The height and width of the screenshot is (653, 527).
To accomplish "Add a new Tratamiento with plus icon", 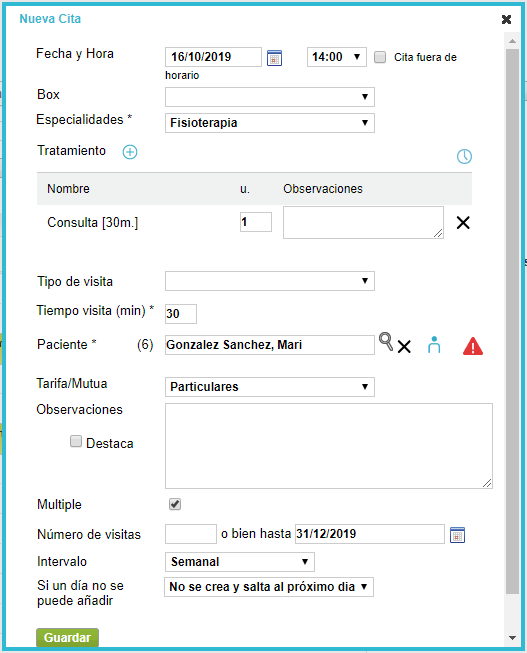I will [x=130, y=152].
